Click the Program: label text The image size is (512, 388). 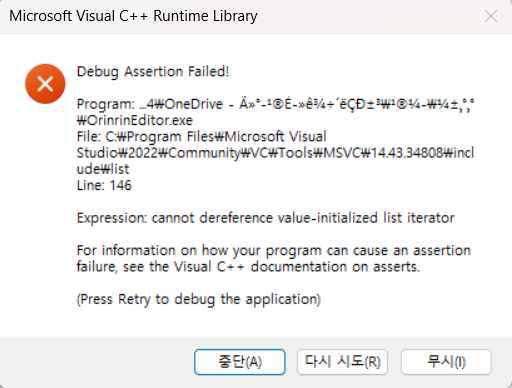tap(106, 104)
